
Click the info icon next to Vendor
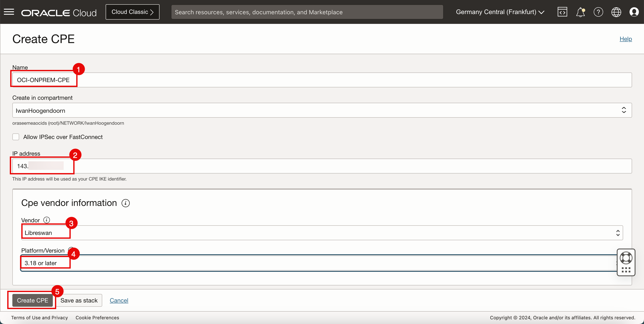pos(46,220)
